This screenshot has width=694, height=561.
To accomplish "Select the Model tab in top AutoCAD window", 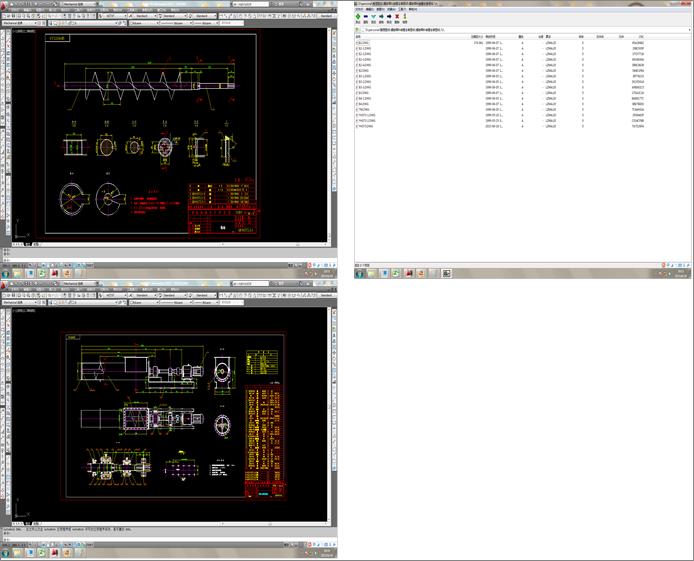I will click(x=27, y=244).
